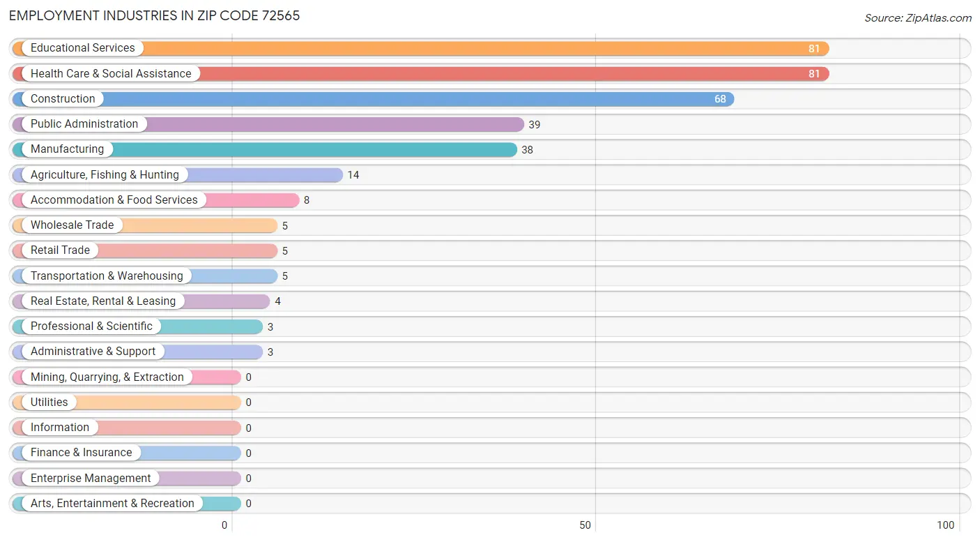Select Professional & Scientific label
The image size is (980, 542).
tap(91, 326)
